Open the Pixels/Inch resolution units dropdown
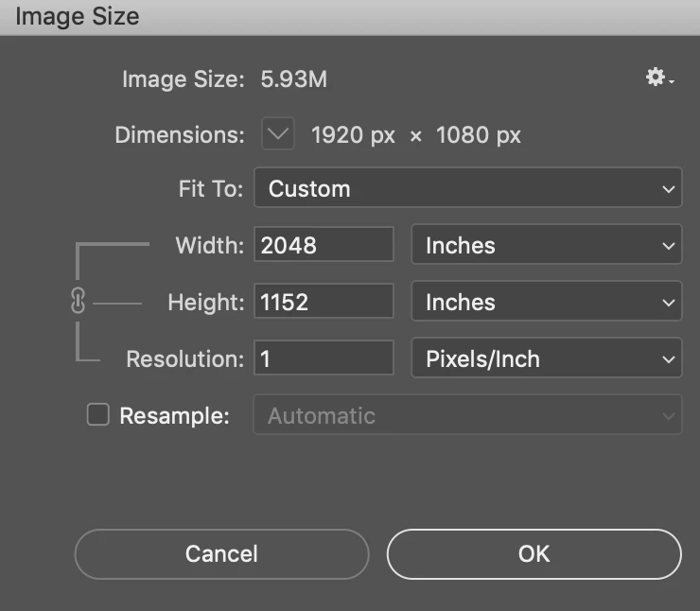This screenshot has height=611, width=700. 547,359
